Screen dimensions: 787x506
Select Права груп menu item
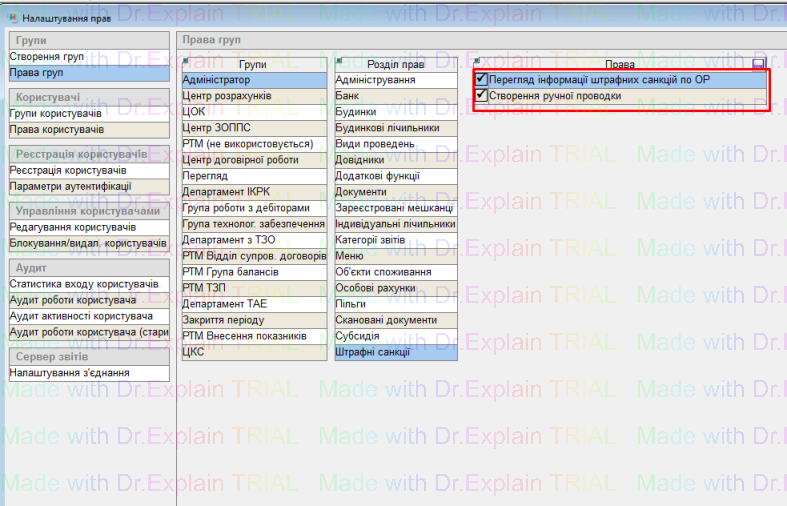point(41,73)
